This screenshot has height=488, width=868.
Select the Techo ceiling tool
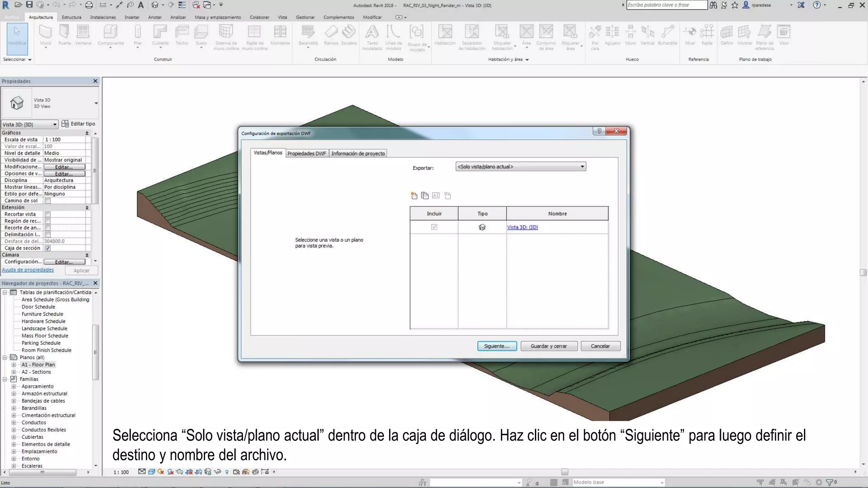(x=182, y=35)
